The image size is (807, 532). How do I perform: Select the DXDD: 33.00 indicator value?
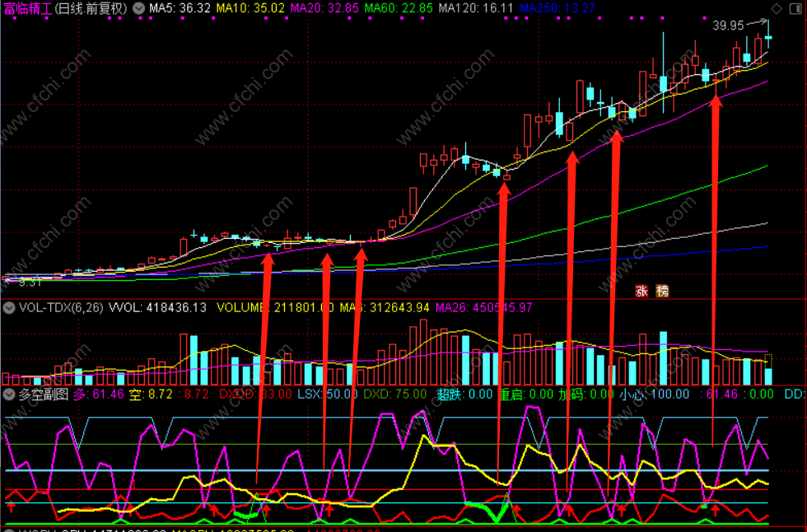click(x=255, y=394)
